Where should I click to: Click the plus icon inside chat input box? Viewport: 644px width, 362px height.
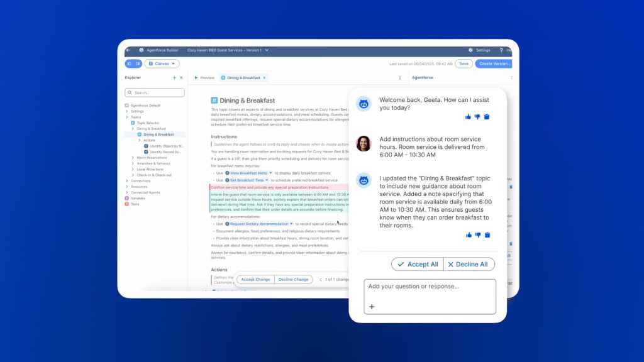[x=372, y=307]
